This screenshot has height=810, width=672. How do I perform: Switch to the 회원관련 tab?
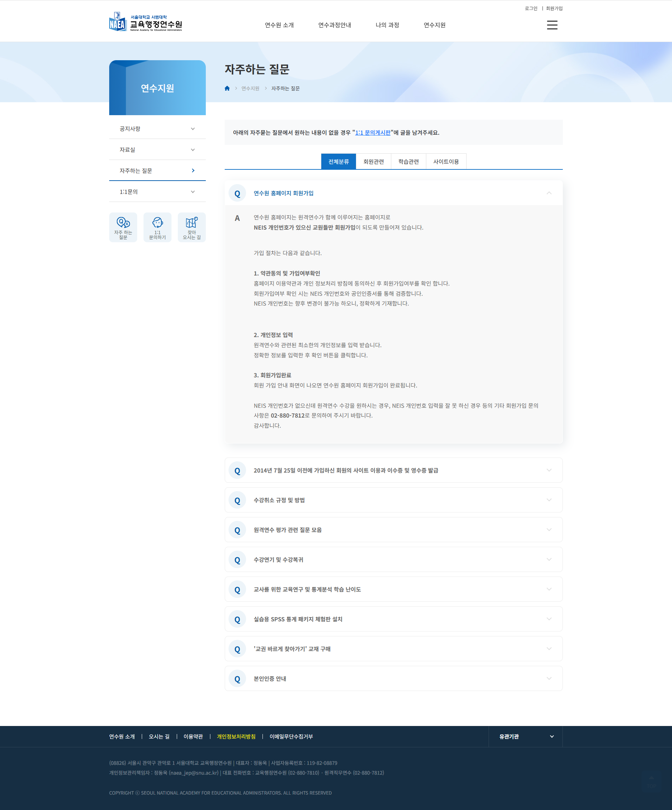pos(373,162)
